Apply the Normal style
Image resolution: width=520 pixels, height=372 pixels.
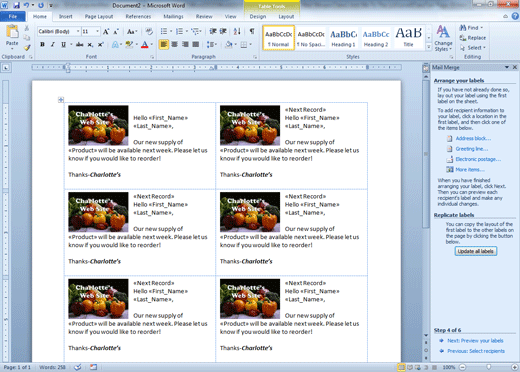[x=278, y=38]
